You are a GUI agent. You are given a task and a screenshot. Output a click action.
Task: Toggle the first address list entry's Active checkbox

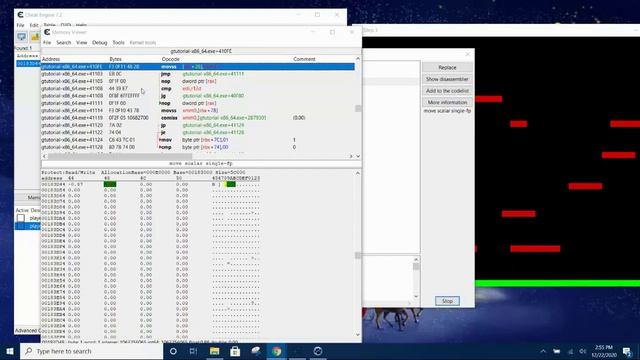click(21, 218)
